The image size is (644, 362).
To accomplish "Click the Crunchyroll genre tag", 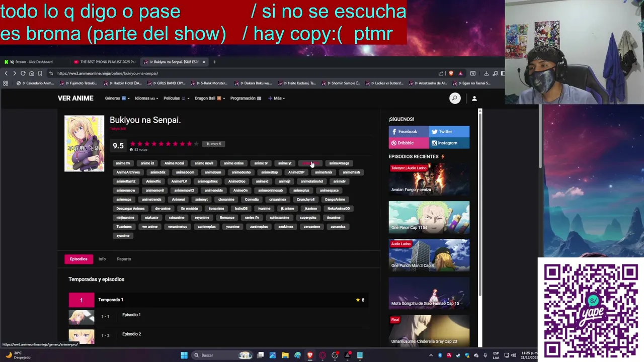I will pyautogui.click(x=305, y=200).
